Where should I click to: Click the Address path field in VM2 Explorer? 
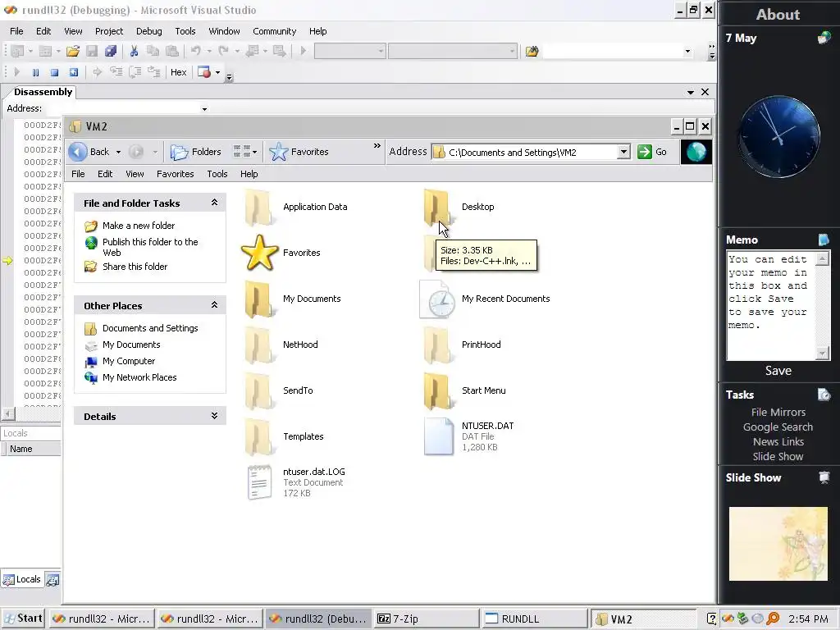[x=525, y=152]
